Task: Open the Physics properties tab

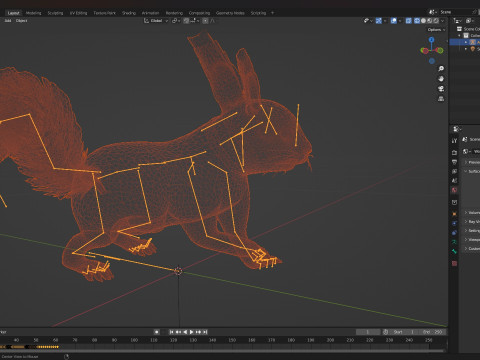Action: [454, 223]
